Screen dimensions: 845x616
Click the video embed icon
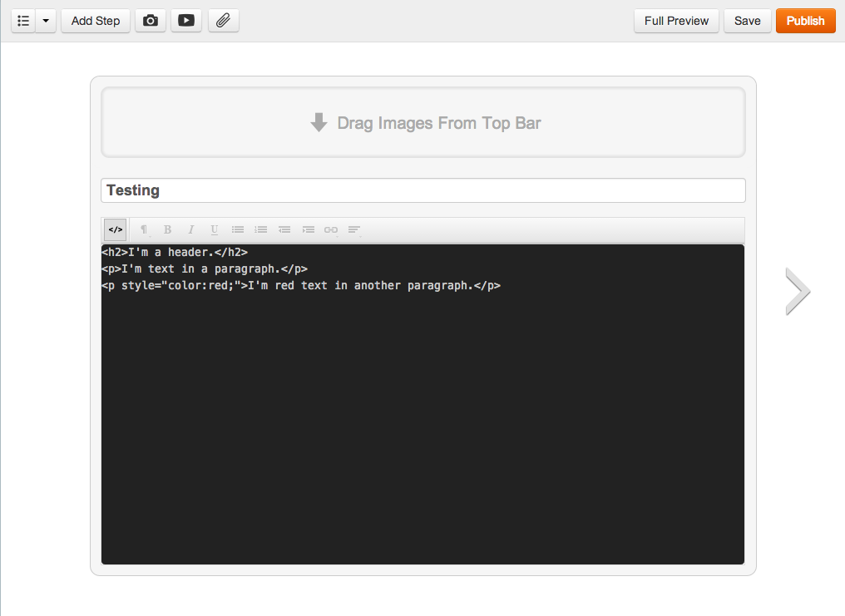click(x=185, y=21)
